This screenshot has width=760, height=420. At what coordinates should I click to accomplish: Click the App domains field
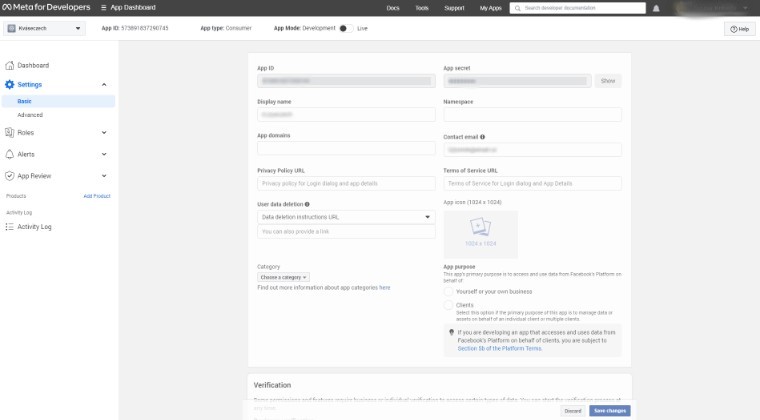[346, 148]
